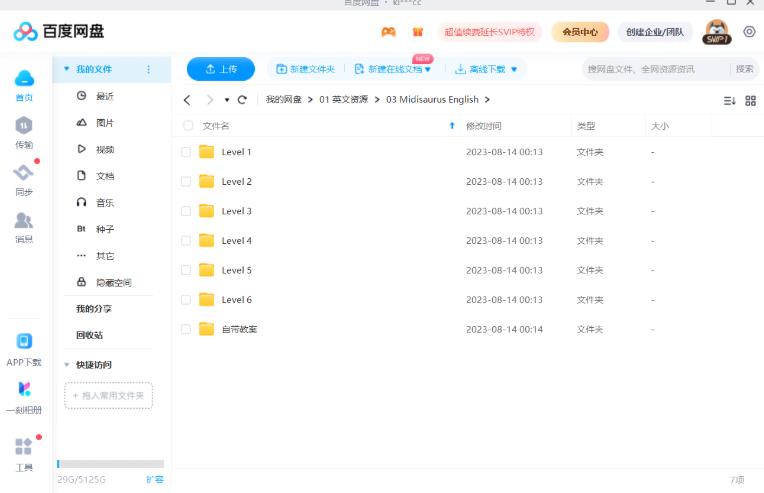Open settings via the hexagon gear icon

pos(749,32)
